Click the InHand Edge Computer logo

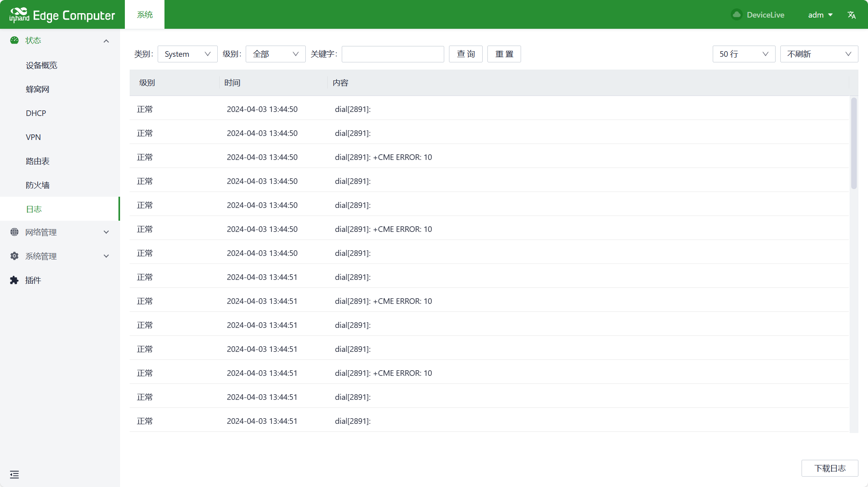point(62,15)
